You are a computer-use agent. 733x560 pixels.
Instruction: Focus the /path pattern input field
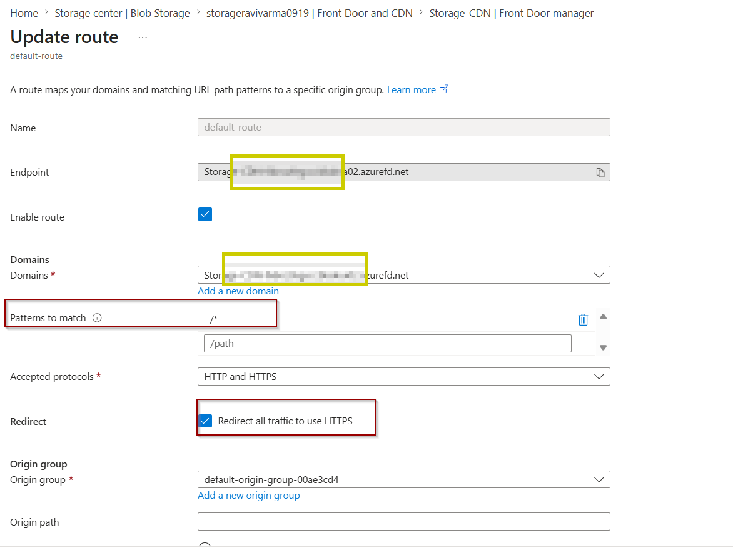(388, 344)
